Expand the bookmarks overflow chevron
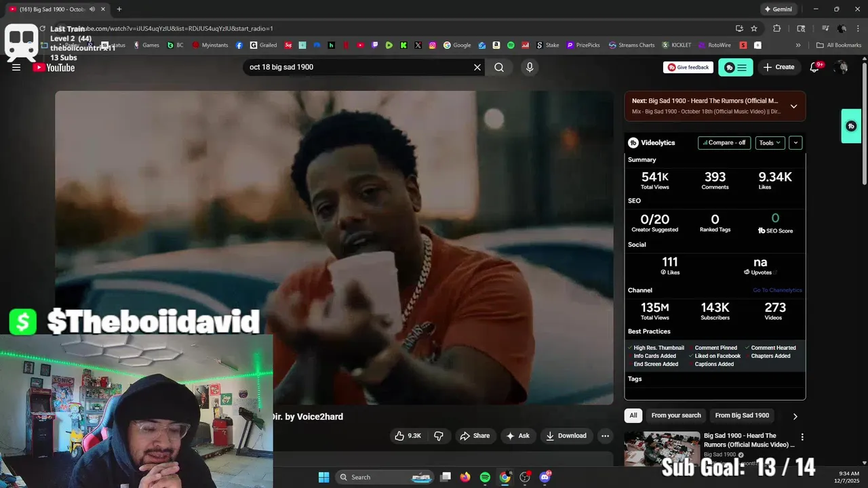 pos(798,45)
